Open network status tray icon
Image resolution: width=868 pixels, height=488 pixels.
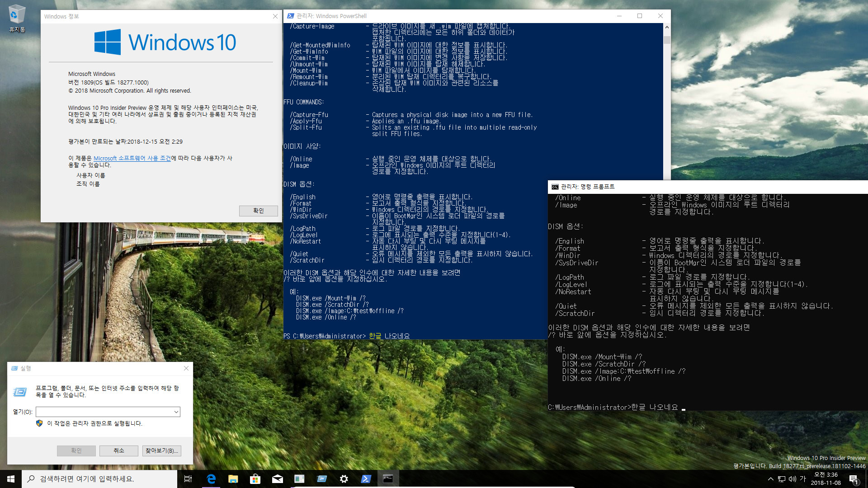782,479
